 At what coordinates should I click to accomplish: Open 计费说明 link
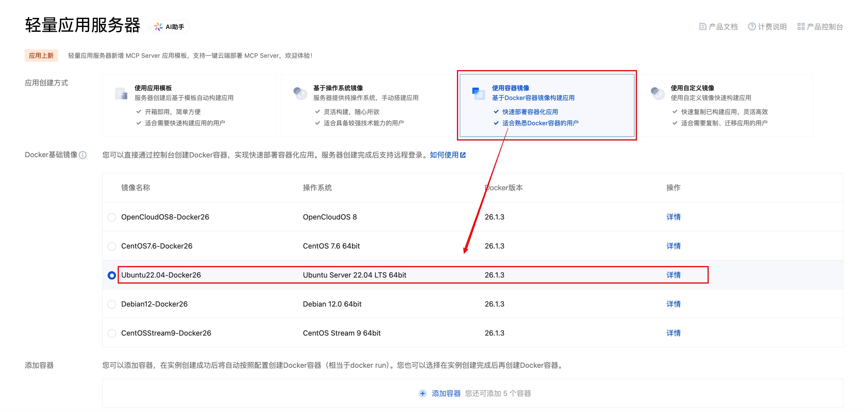767,27
